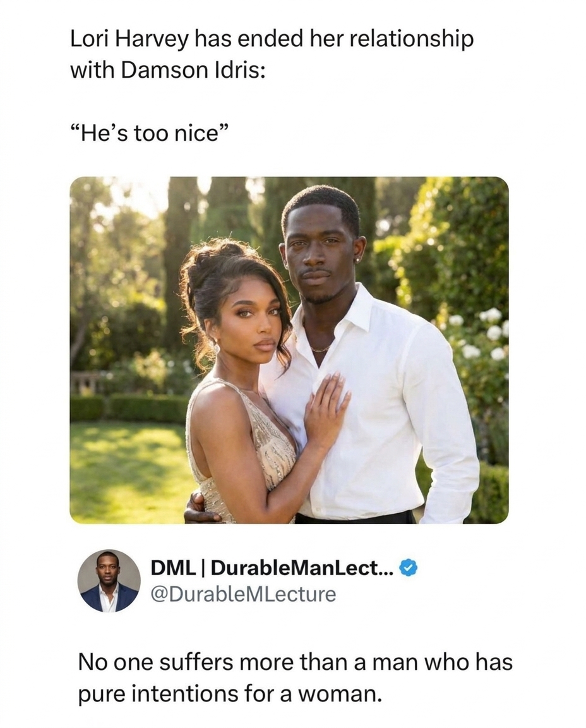Select the "Lori Harvey has ended" headline line

[x=272, y=39]
